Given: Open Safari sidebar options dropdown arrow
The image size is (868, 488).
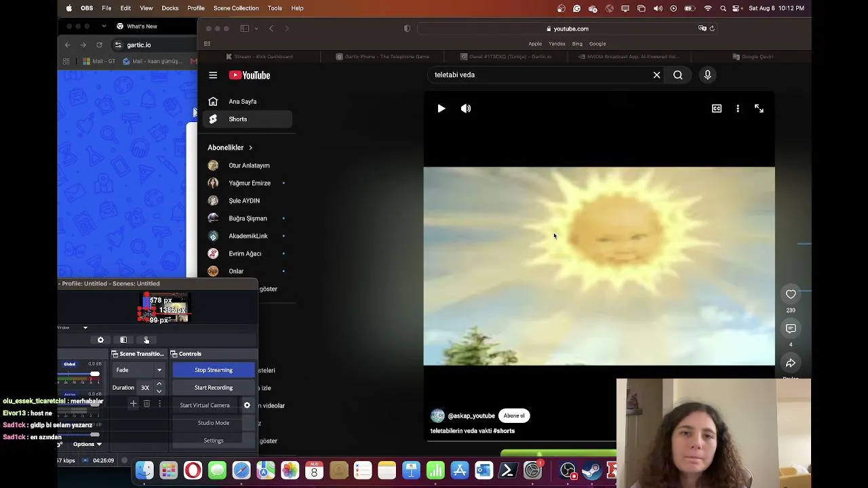Looking at the screenshot, I should coord(256,28).
